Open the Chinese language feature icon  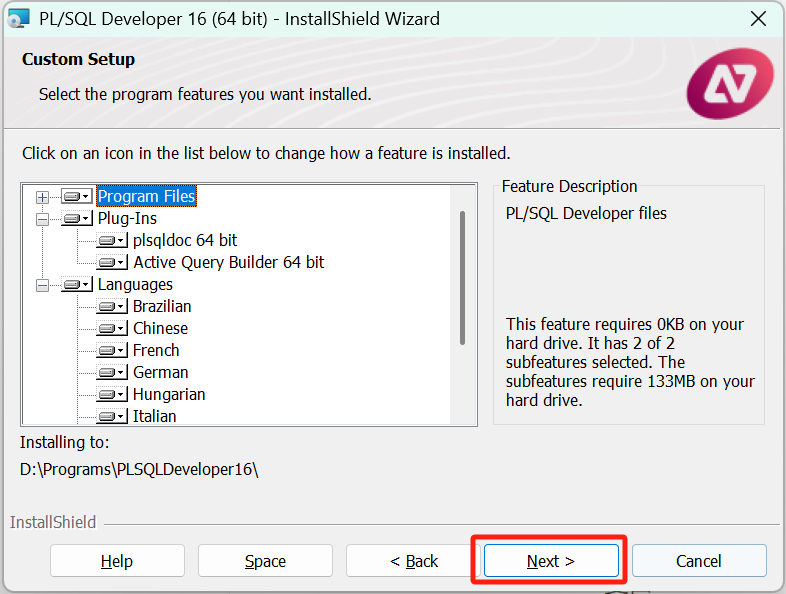pyautogui.click(x=112, y=329)
